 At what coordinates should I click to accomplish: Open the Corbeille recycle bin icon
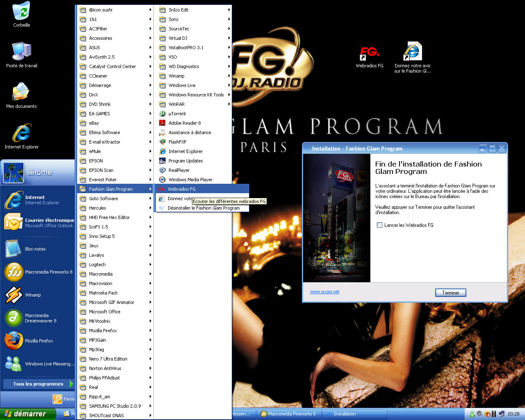coord(21,15)
